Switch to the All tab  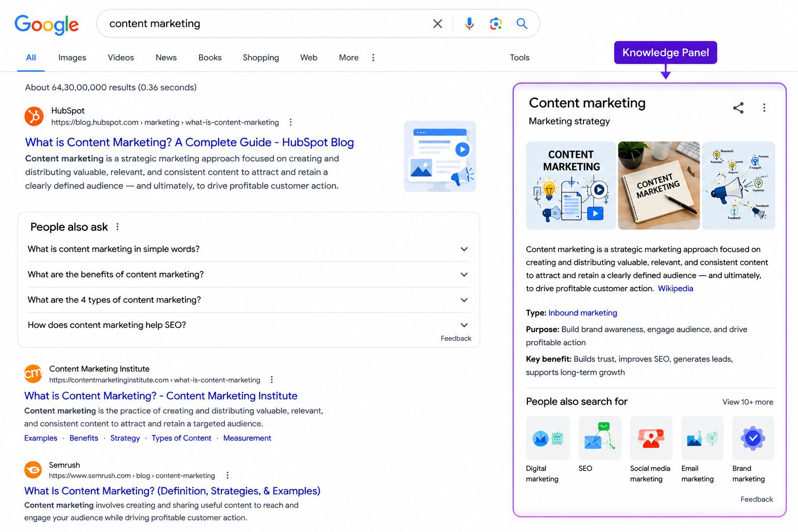click(31, 58)
